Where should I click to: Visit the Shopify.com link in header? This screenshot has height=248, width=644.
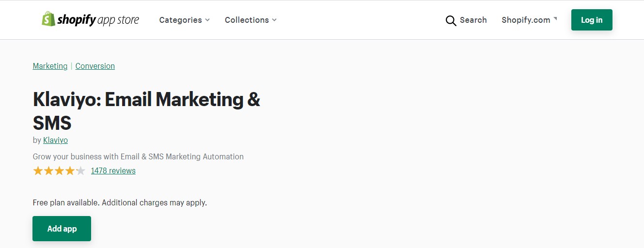[x=526, y=20]
